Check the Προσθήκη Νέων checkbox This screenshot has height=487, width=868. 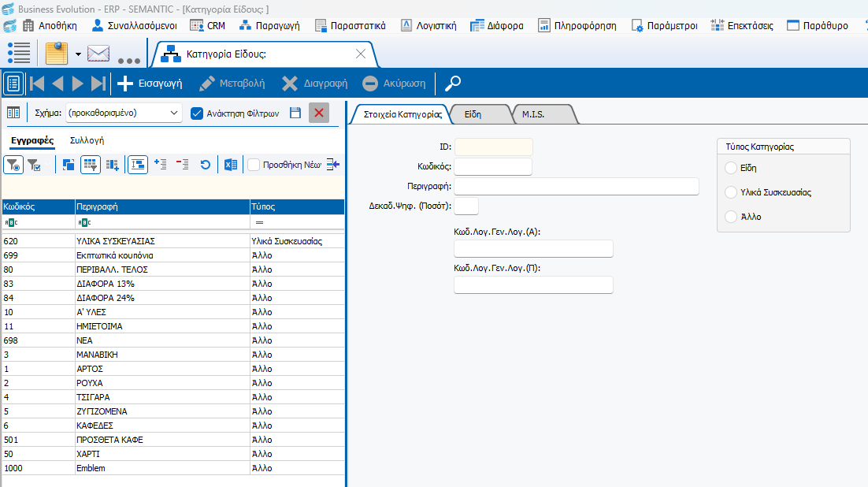pyautogui.click(x=254, y=165)
